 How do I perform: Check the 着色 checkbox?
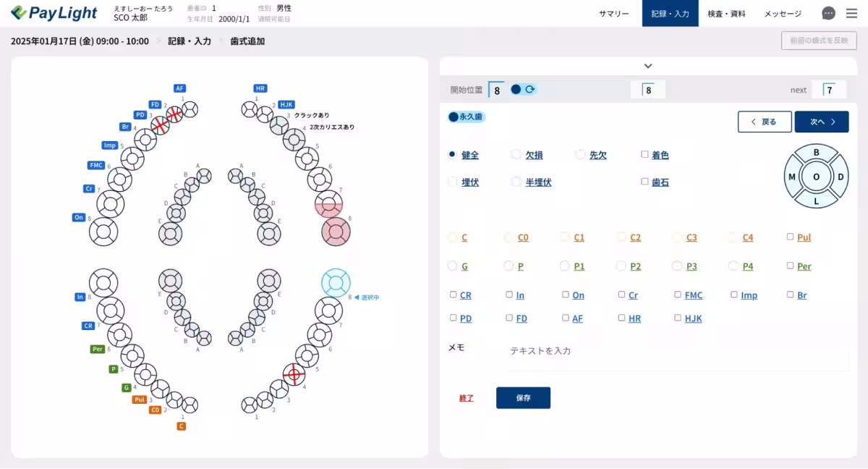[644, 154]
